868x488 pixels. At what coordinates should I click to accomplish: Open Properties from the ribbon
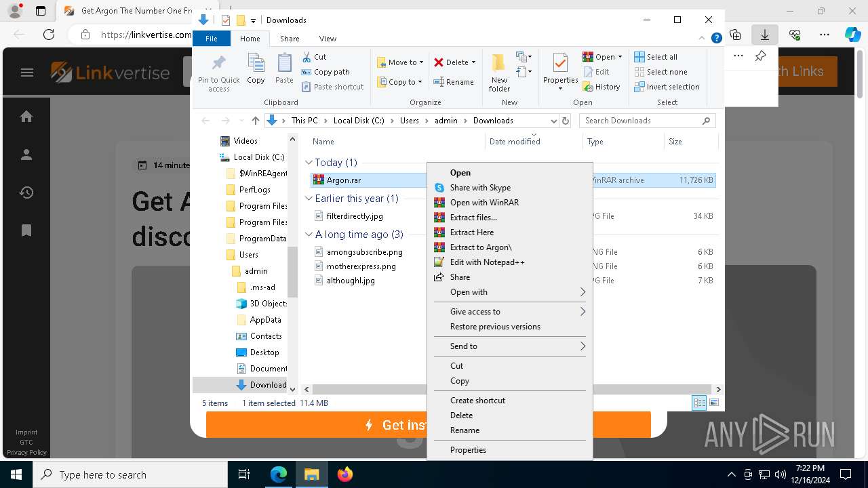560,73
